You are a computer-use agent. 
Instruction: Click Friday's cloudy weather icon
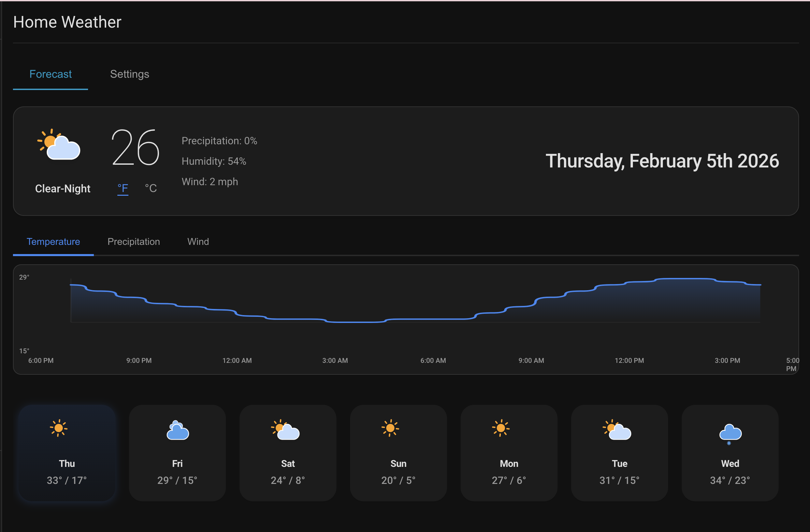(x=177, y=430)
